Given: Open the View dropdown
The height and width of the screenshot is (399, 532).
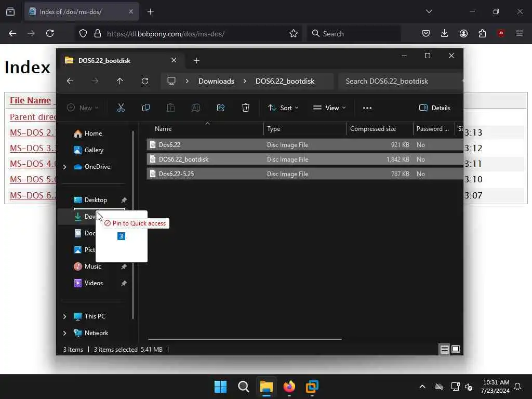Looking at the screenshot, I should pos(329,108).
